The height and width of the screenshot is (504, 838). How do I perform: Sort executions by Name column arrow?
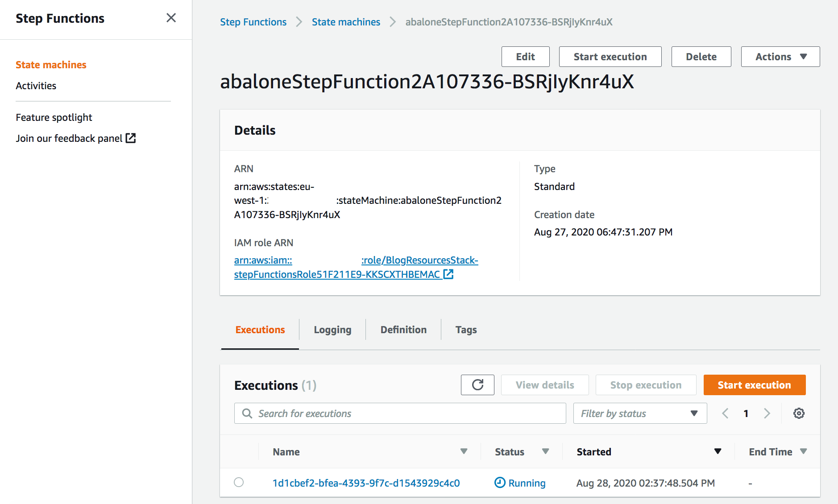[464, 451]
